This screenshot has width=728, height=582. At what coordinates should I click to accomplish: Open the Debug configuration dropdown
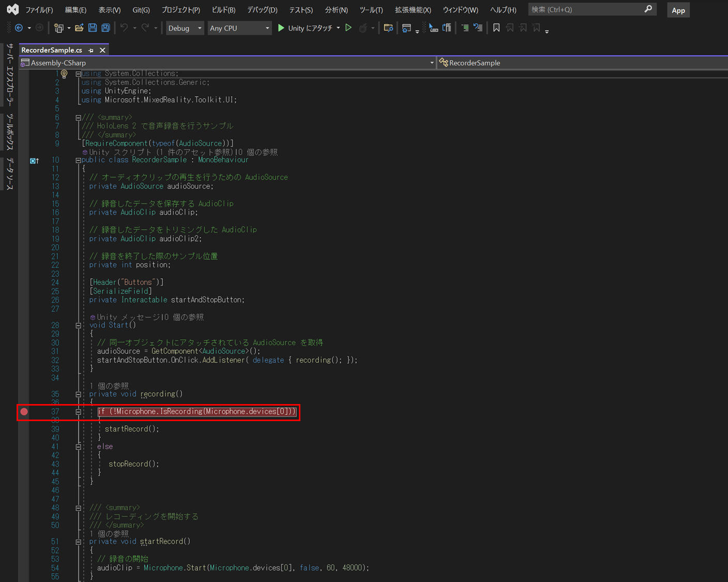pyautogui.click(x=185, y=28)
